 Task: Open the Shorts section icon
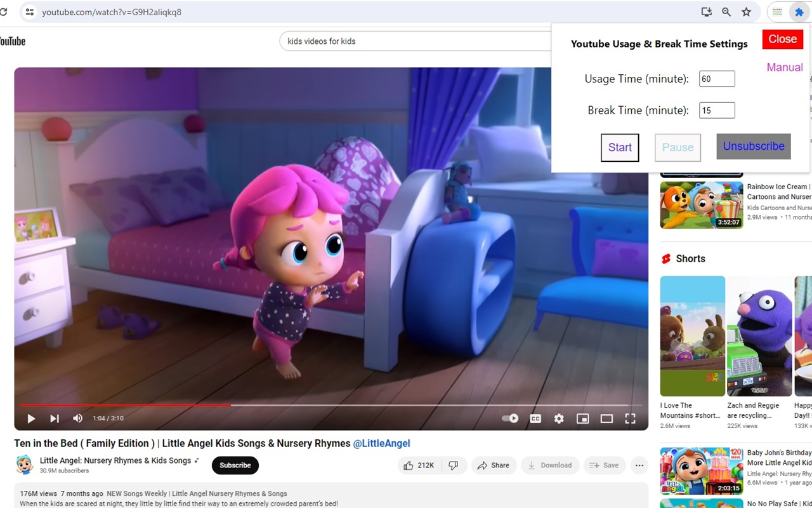pyautogui.click(x=666, y=258)
